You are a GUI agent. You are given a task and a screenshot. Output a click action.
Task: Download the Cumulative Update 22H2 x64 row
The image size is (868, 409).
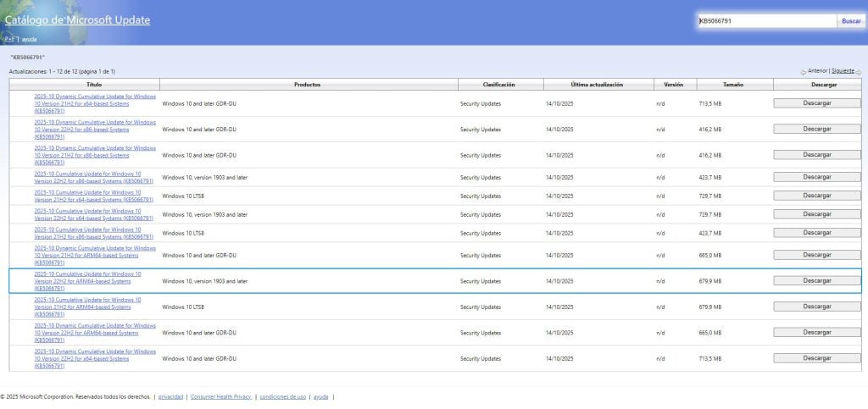(816, 214)
